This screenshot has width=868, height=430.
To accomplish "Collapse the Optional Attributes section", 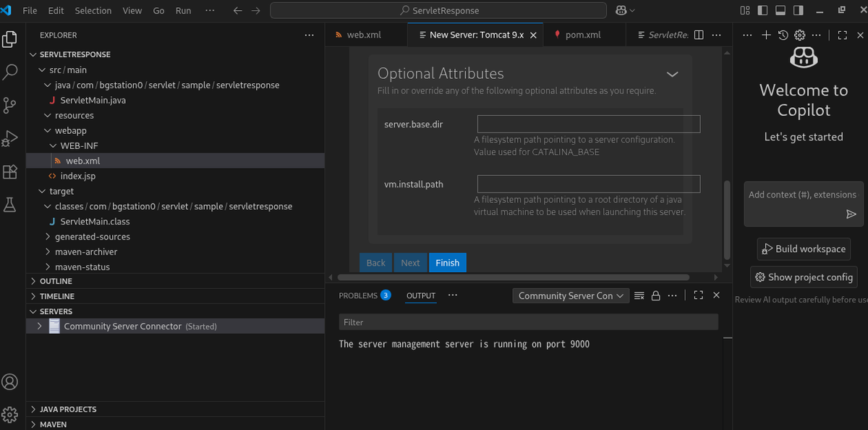I will (x=672, y=75).
